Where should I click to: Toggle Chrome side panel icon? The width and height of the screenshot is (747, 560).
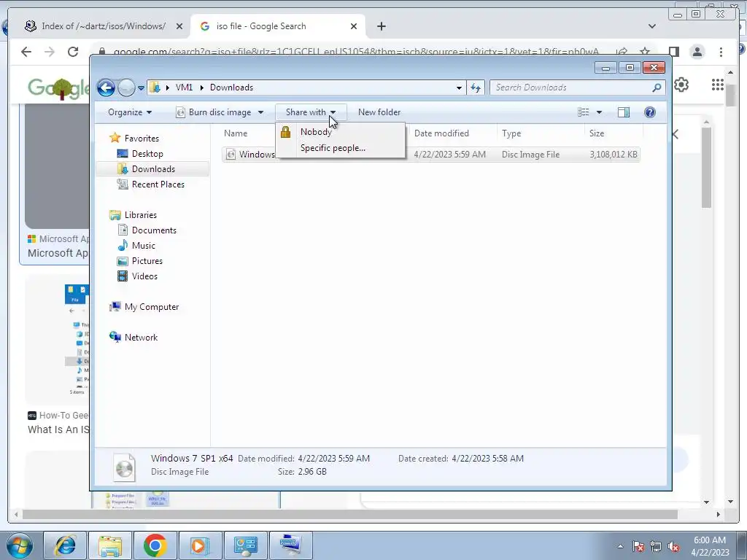[x=673, y=52]
